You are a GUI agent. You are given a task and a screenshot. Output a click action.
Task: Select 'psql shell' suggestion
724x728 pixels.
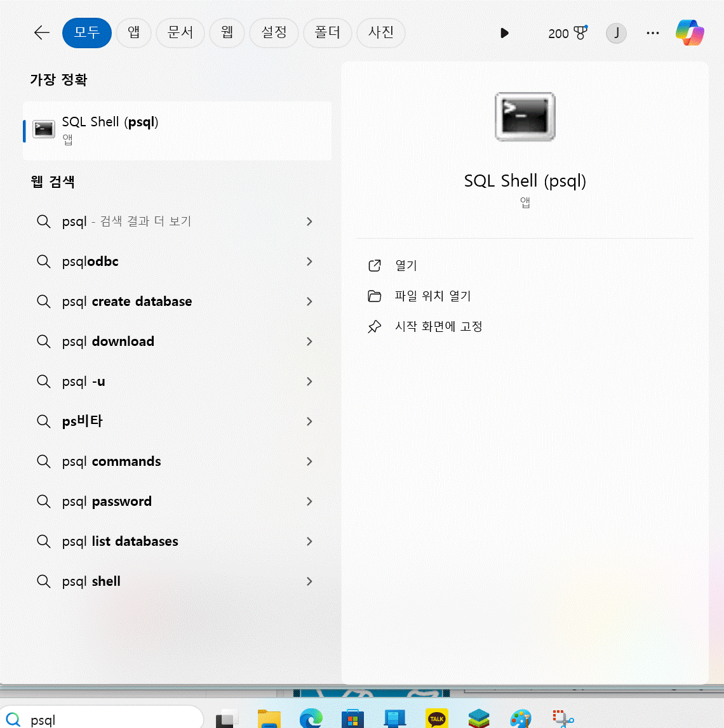click(x=177, y=581)
